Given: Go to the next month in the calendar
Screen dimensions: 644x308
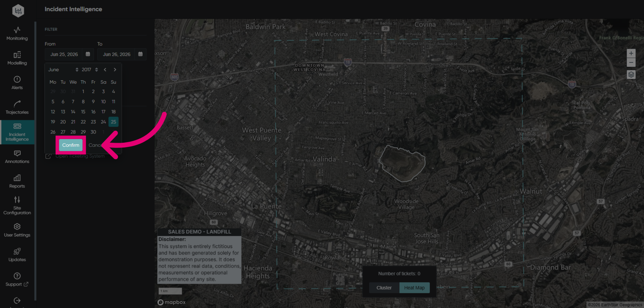Looking at the screenshot, I should point(115,70).
